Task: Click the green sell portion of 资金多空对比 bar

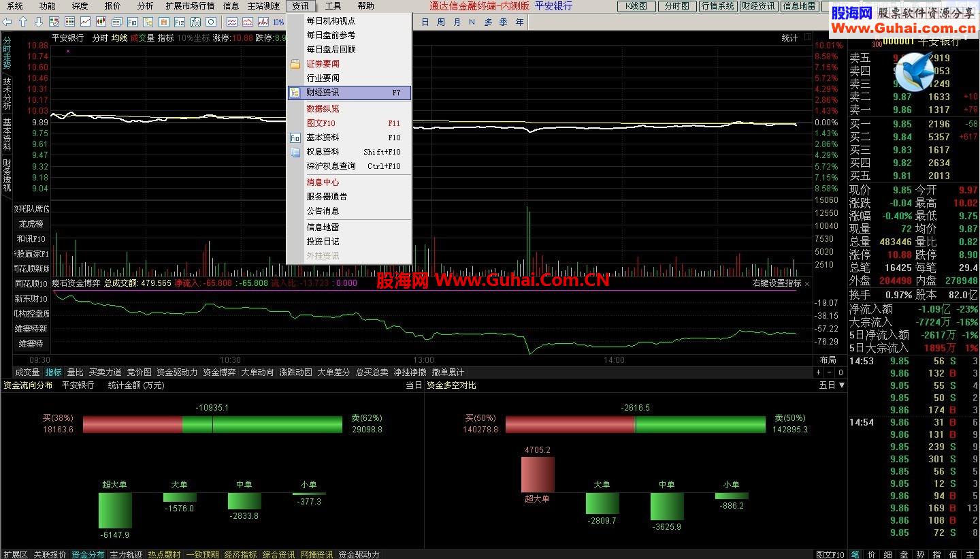Action: pyautogui.click(x=700, y=425)
